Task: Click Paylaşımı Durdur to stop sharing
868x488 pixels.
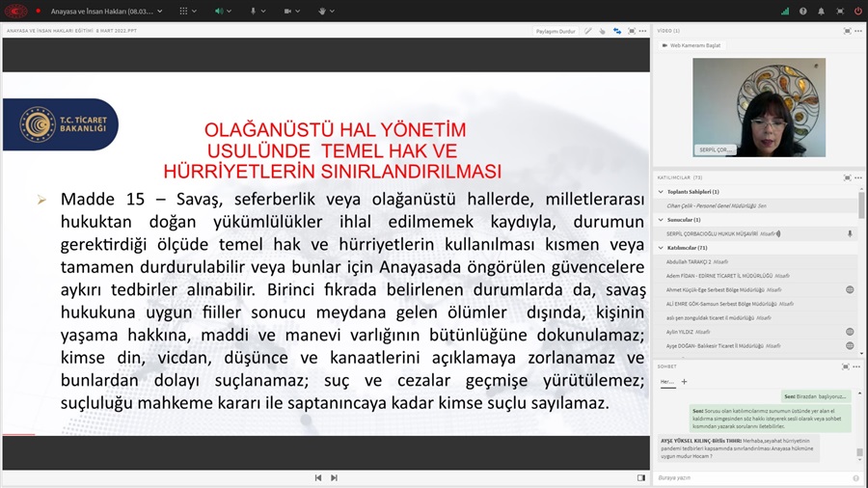Action: [556, 31]
